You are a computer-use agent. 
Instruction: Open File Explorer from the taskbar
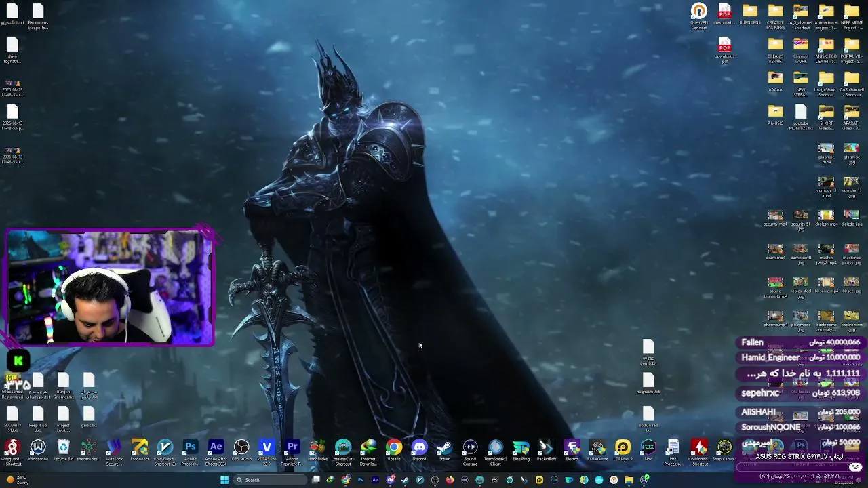(629, 480)
